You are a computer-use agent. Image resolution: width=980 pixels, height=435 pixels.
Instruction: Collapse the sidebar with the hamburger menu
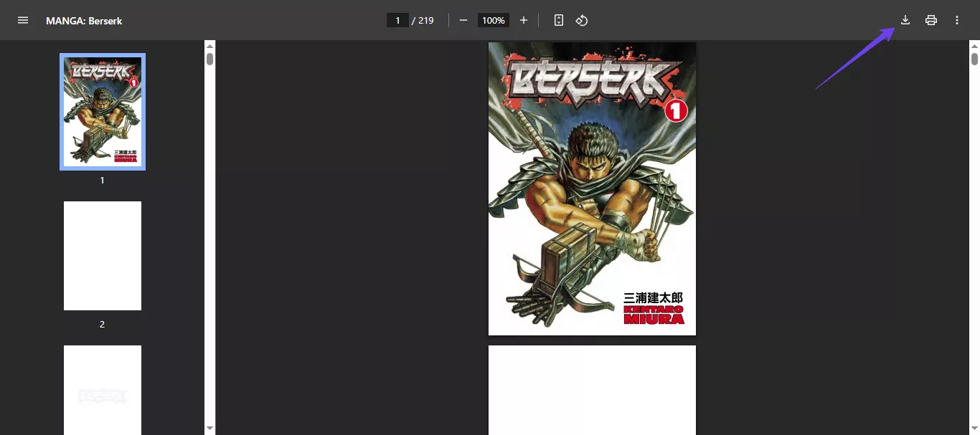coord(22,20)
